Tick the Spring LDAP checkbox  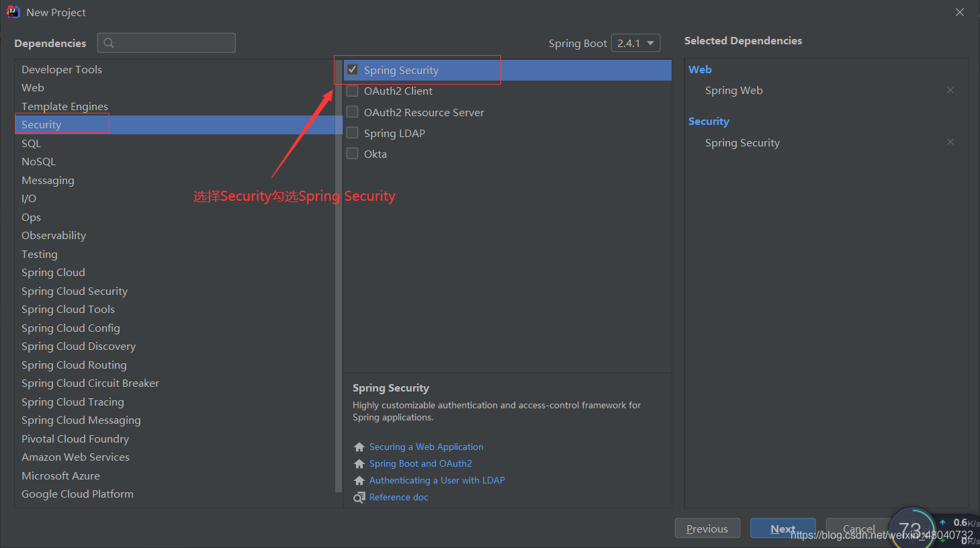click(352, 133)
